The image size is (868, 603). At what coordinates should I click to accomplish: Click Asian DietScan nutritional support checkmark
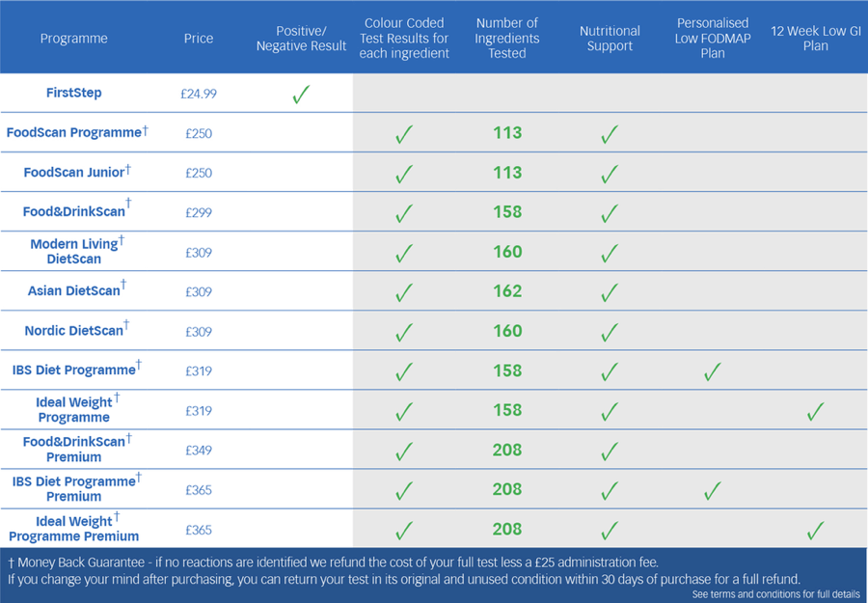[x=610, y=292]
